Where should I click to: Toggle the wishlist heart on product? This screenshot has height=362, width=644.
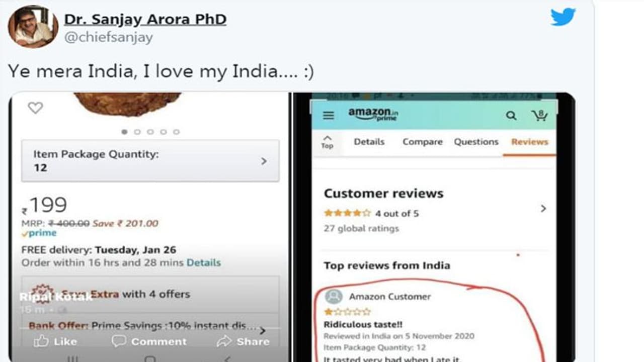(35, 108)
